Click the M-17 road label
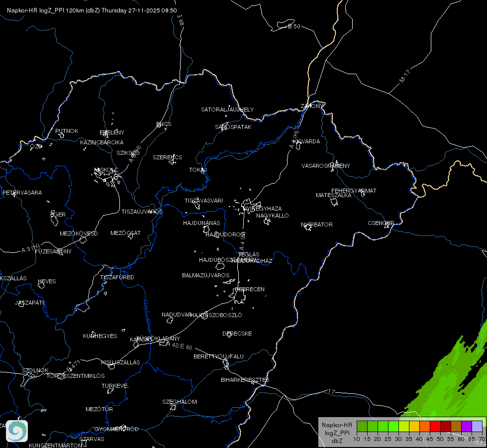The image size is (487, 448). point(405,76)
